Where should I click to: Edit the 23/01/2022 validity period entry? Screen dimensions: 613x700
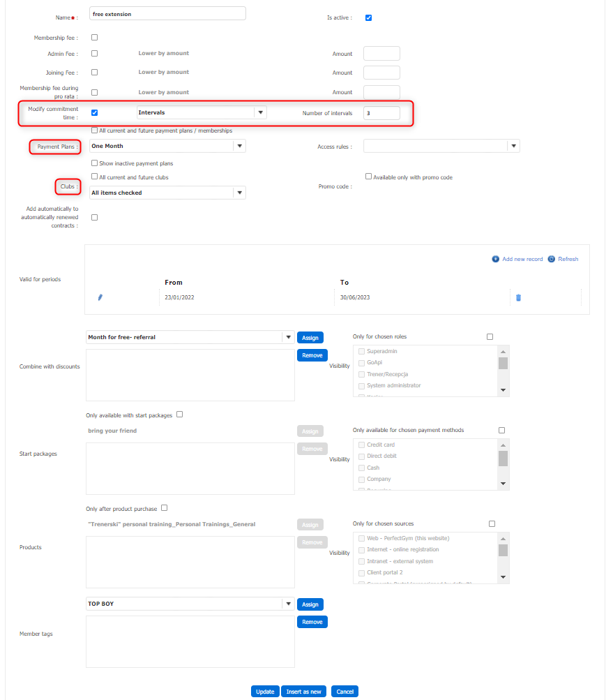(x=100, y=297)
